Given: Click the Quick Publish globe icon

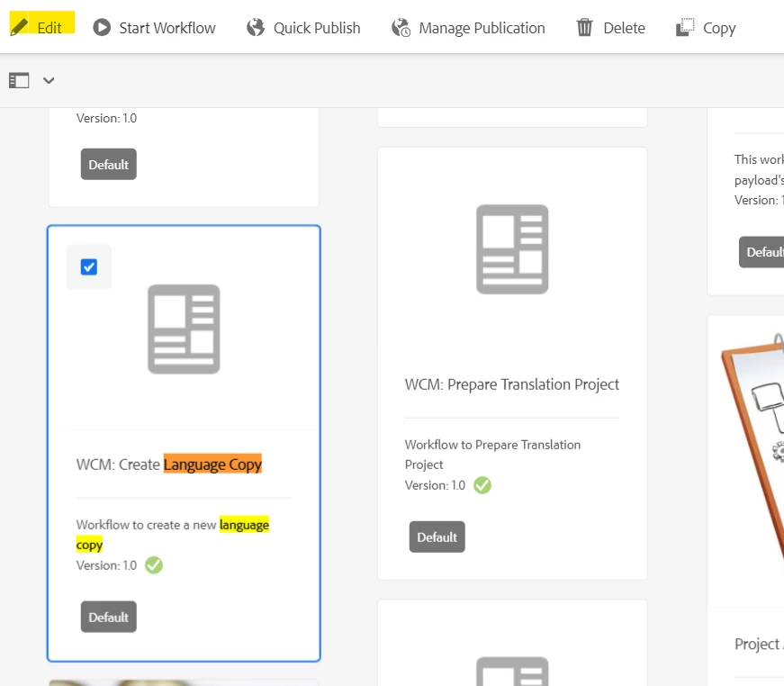Looking at the screenshot, I should [256, 27].
